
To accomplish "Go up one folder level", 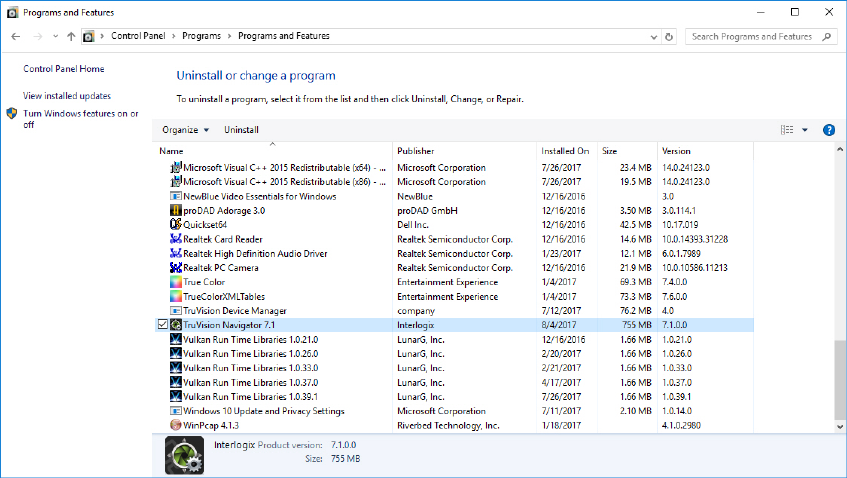I will click(71, 36).
